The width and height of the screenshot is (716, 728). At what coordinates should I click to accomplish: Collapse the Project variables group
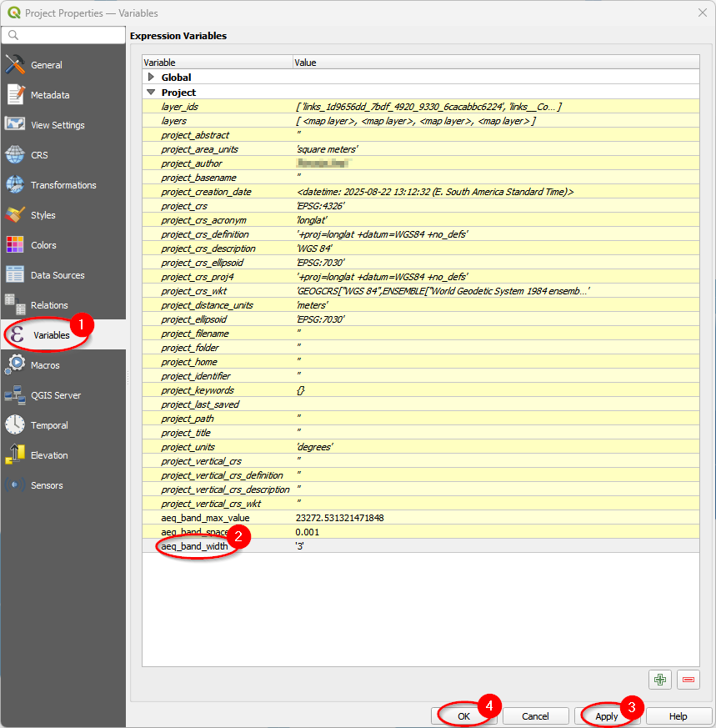click(x=150, y=91)
